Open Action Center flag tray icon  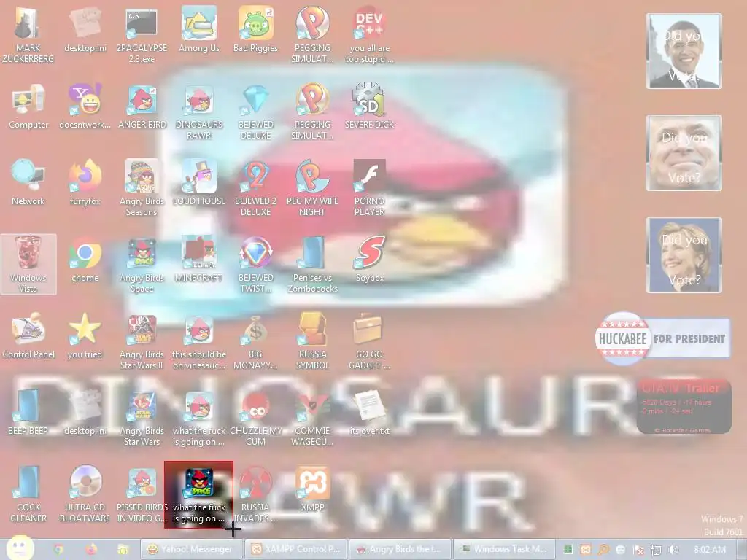tap(638, 550)
